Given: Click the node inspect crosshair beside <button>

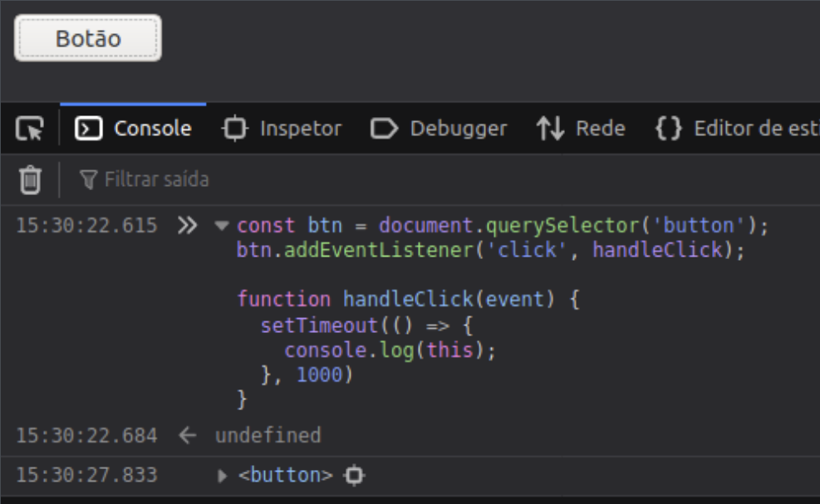Looking at the screenshot, I should [x=353, y=475].
